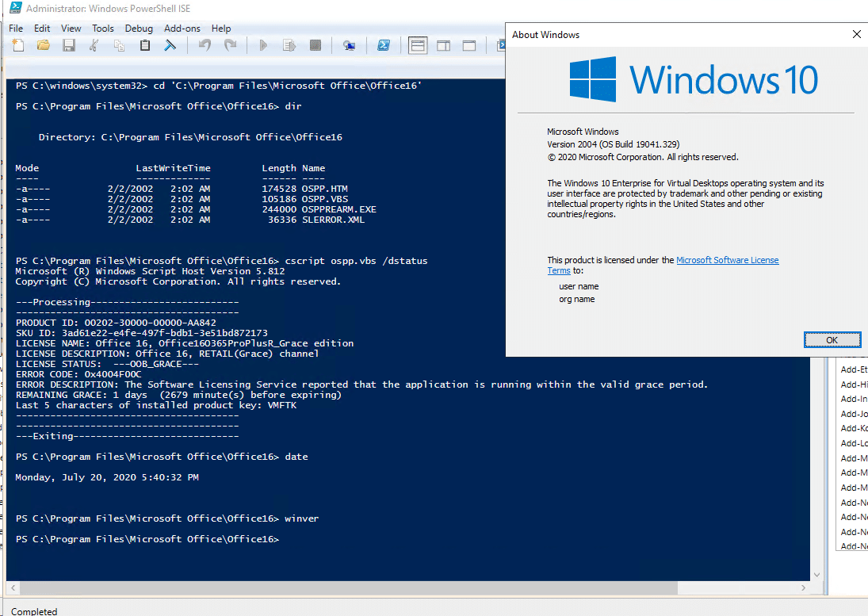Click the PowerShell ISE title bar icon

click(15, 8)
